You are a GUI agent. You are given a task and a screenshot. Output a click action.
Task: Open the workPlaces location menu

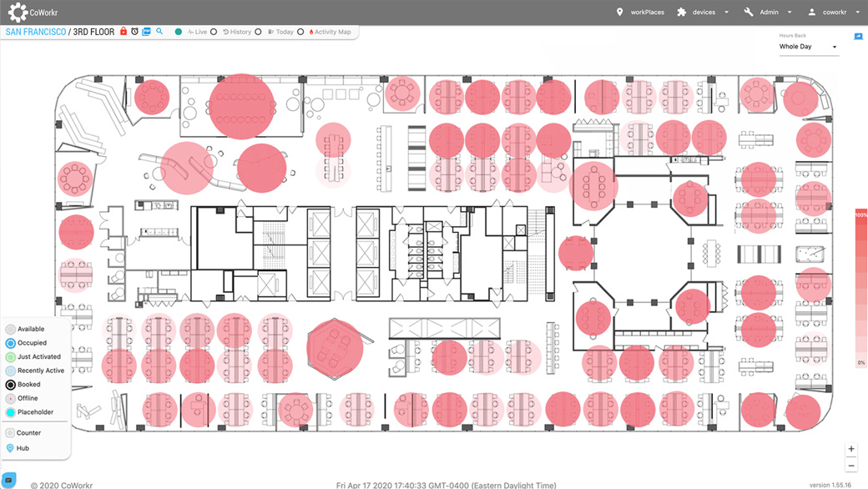point(640,13)
